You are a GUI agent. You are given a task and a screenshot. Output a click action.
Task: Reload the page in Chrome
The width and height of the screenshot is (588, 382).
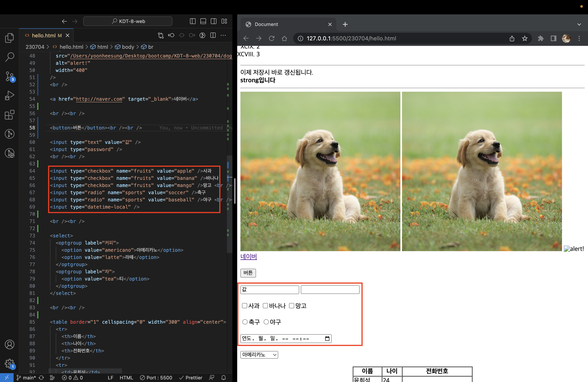[272, 39]
